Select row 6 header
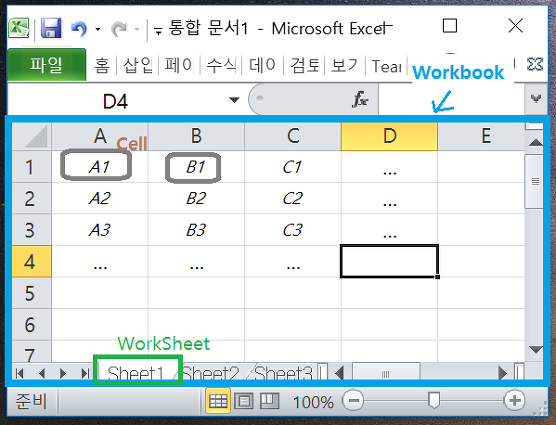Screen dimensions: 556x425 click(x=32, y=324)
